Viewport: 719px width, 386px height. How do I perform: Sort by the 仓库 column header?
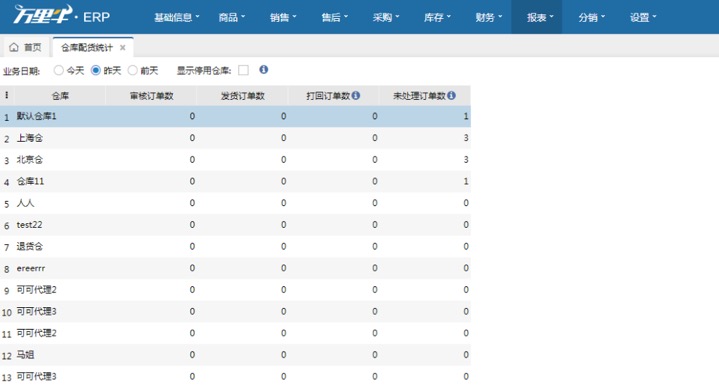click(x=60, y=96)
